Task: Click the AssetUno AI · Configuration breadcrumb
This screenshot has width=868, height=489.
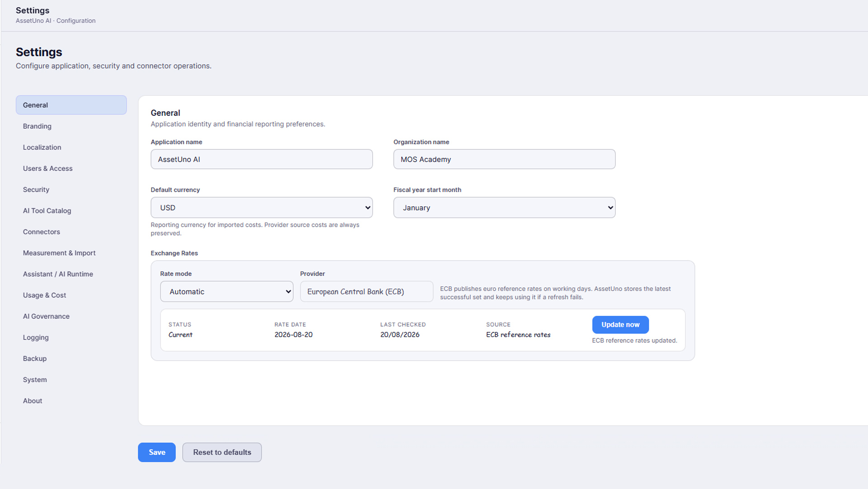Action: click(x=56, y=21)
